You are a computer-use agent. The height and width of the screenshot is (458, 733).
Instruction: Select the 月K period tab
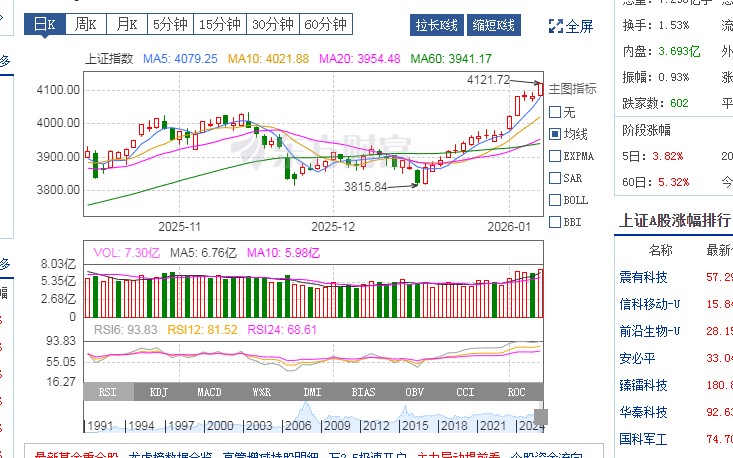[125, 24]
